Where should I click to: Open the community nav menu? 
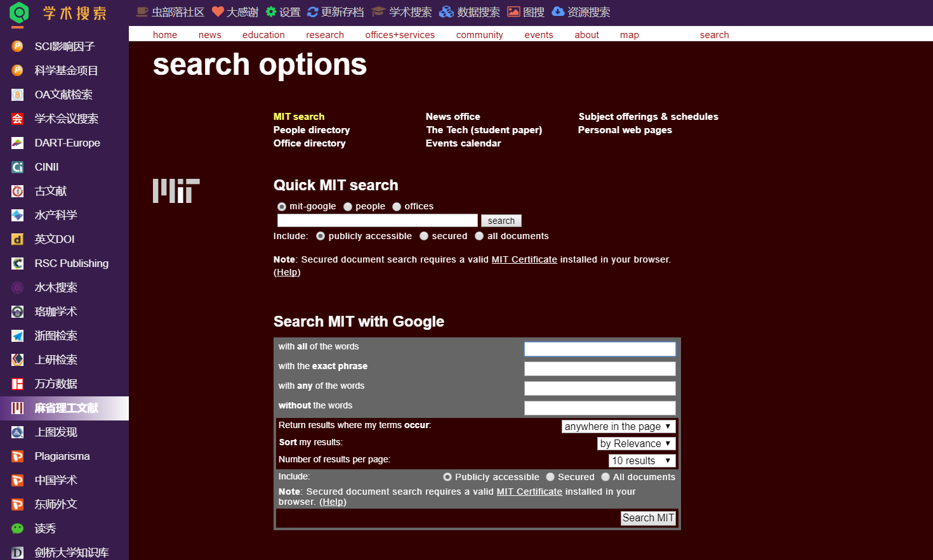480,35
